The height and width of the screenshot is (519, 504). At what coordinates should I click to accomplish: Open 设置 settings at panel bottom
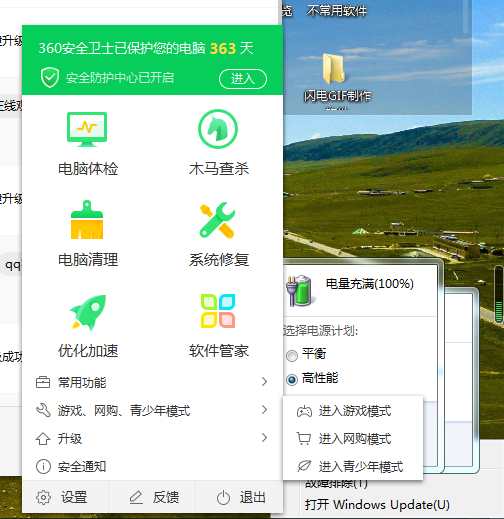coord(62,497)
